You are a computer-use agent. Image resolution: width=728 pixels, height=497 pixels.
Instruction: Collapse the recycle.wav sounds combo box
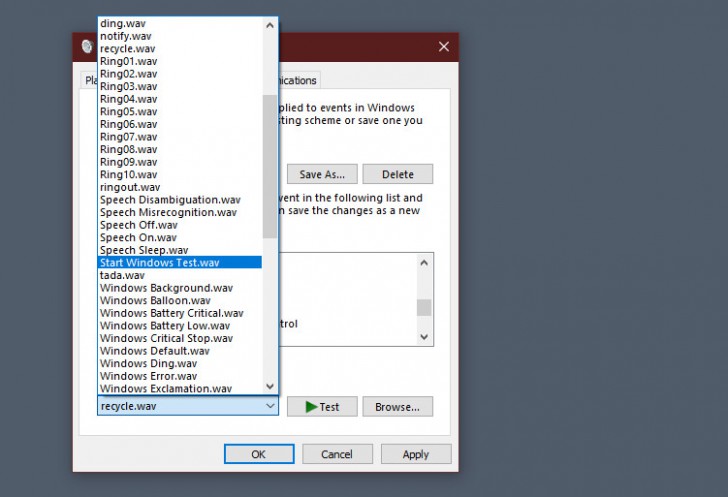[x=188, y=406]
